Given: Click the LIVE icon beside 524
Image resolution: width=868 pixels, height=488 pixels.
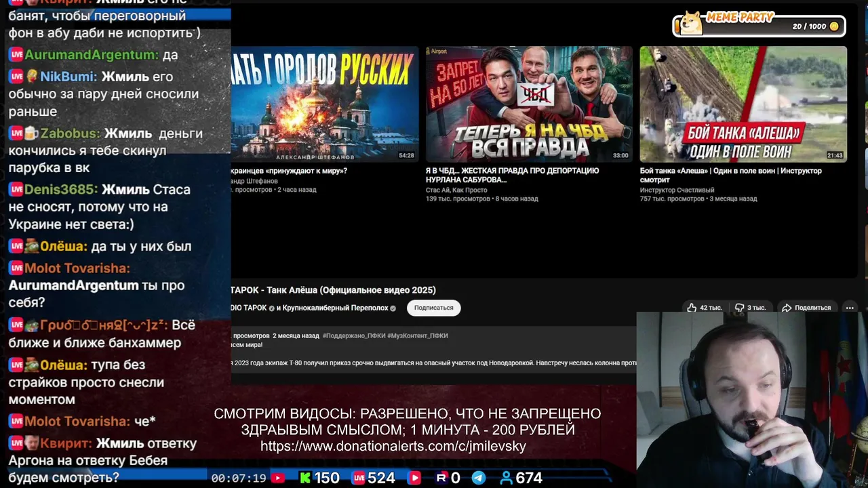Looking at the screenshot, I should [x=358, y=478].
